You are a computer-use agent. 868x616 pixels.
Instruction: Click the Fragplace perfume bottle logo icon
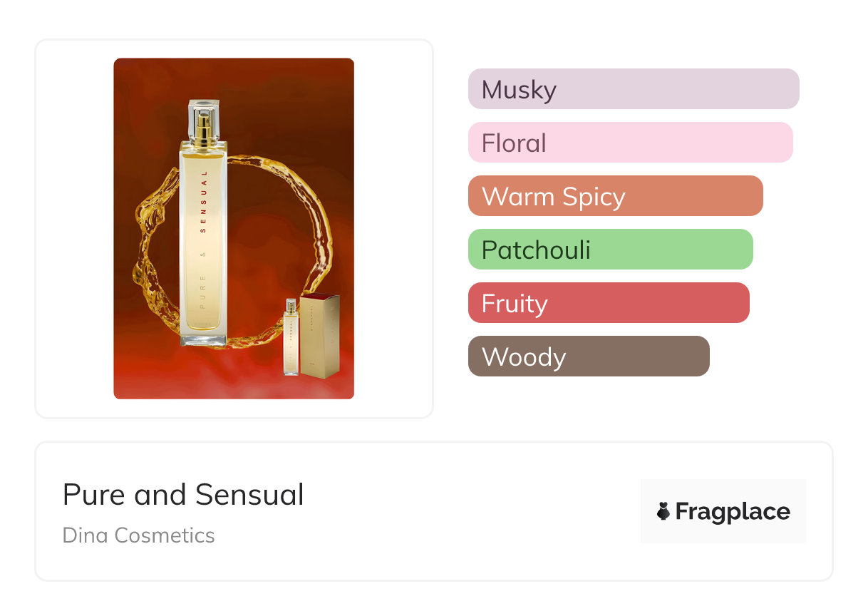[x=663, y=511]
